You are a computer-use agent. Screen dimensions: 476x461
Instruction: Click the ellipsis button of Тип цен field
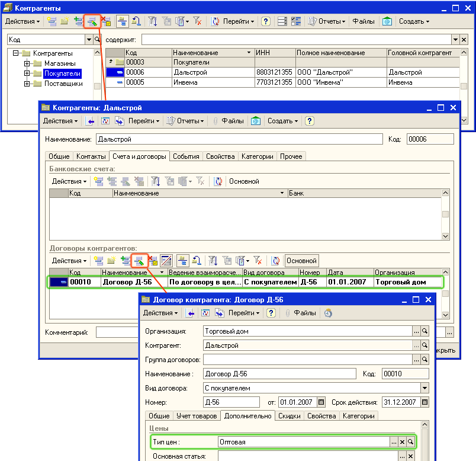(x=394, y=442)
